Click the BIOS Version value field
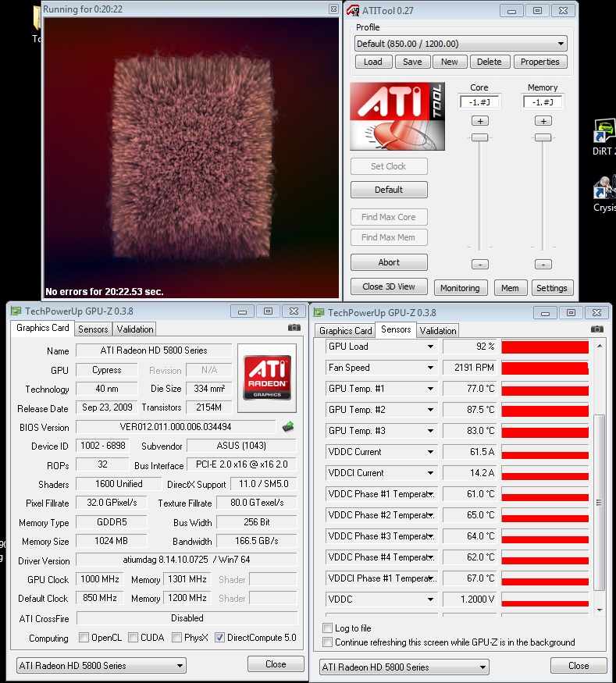 176,427
